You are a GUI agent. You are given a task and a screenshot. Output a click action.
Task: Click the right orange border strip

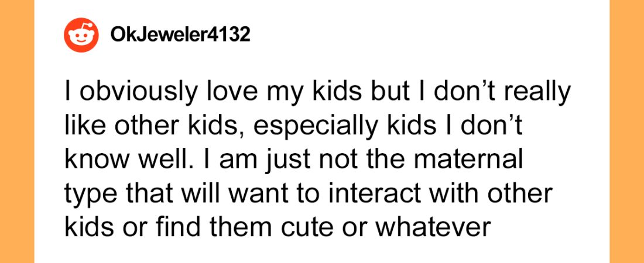(x=627, y=131)
